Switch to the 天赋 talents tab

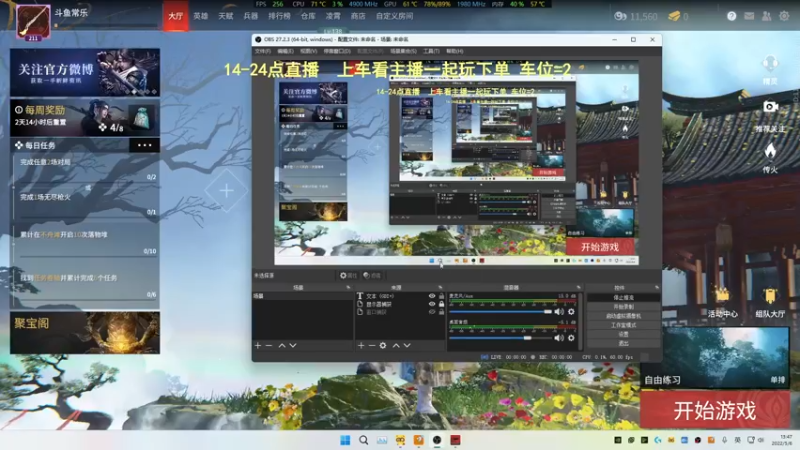(226, 16)
